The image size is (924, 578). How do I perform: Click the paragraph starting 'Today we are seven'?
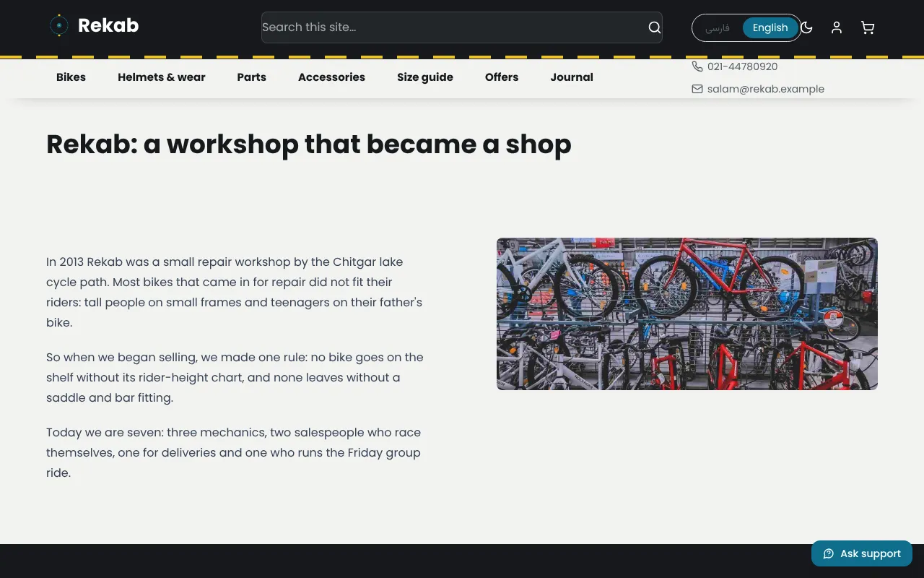pyautogui.click(x=235, y=452)
